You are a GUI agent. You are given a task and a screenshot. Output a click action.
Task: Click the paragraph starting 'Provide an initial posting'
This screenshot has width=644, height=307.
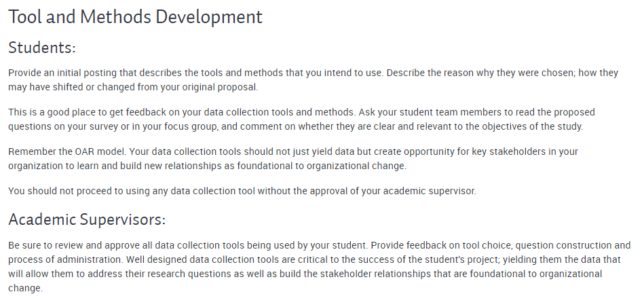pyautogui.click(x=313, y=80)
